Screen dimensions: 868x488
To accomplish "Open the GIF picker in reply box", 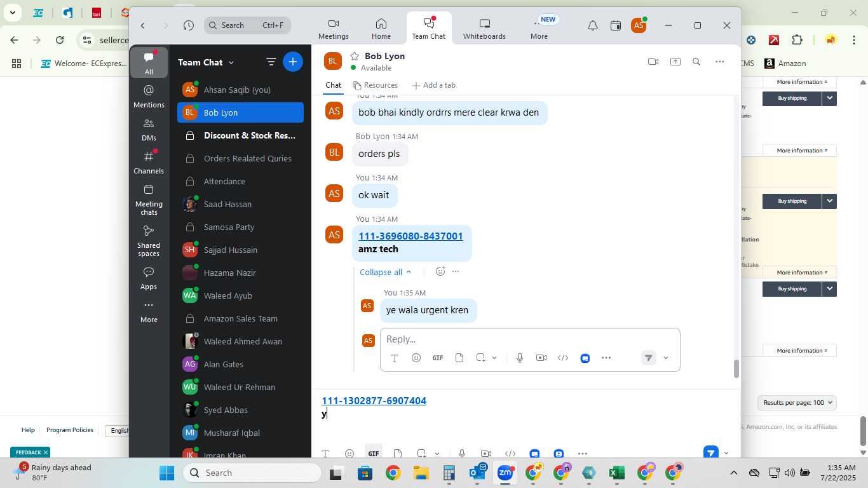I will pos(438,358).
